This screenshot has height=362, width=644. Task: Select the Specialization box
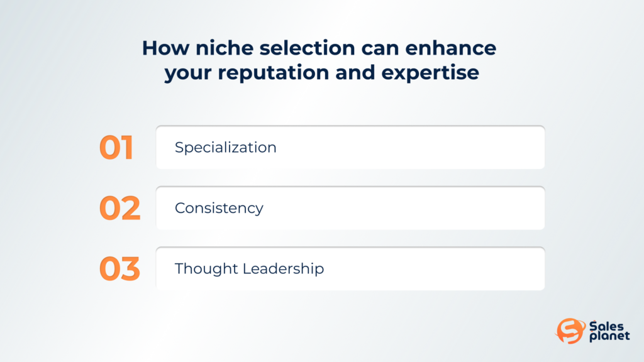tap(350, 147)
